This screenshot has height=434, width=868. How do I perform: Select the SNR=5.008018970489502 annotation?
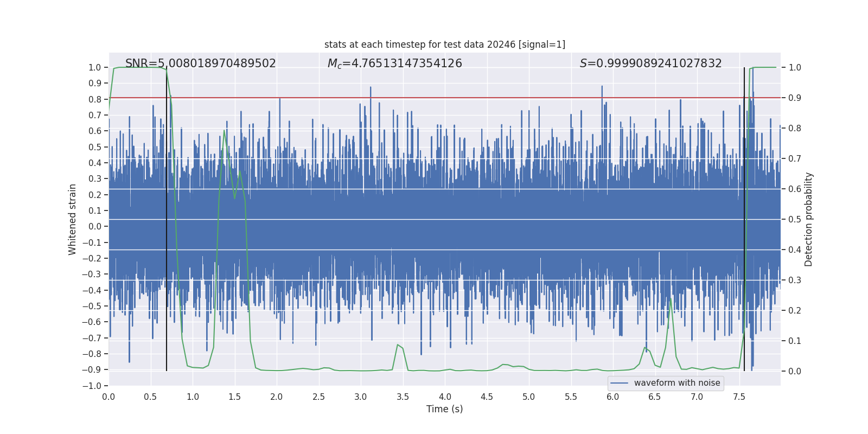[201, 63]
